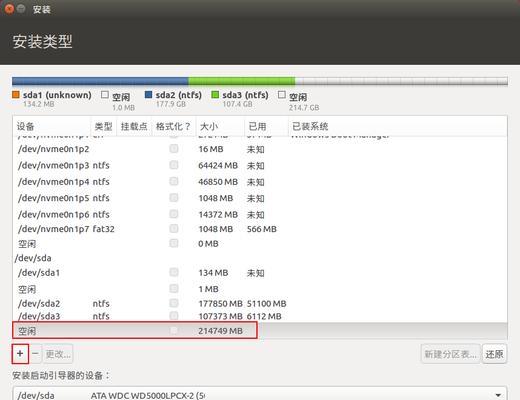Image resolution: width=520 pixels, height=400 pixels.
Task: Open the boot loader device dropdown
Action: point(260,395)
